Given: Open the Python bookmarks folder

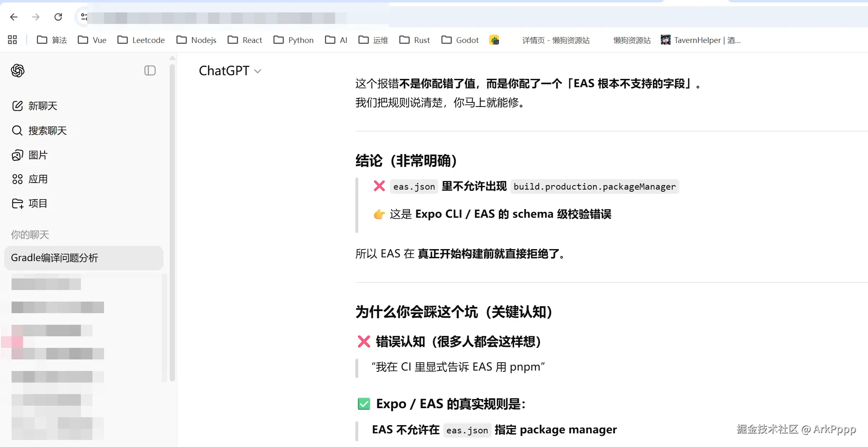Looking at the screenshot, I should click(x=293, y=40).
